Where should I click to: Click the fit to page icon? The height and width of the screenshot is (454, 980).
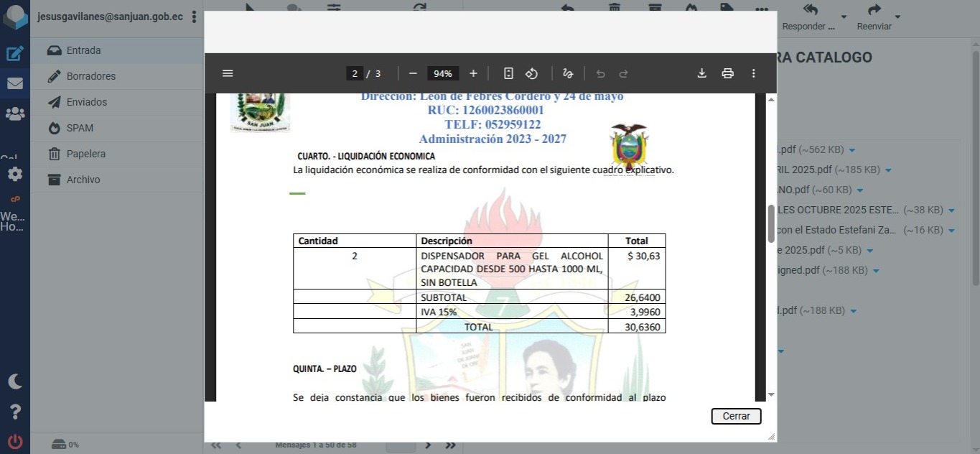point(508,73)
